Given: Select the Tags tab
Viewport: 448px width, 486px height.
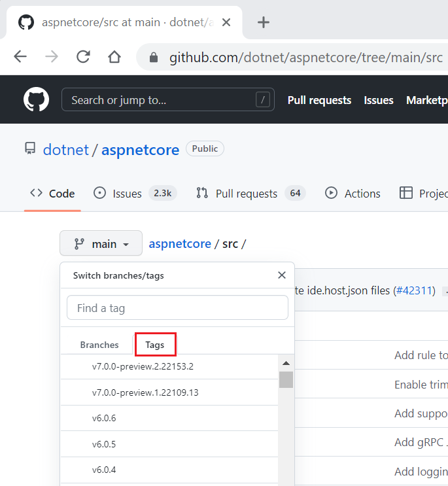Looking at the screenshot, I should (x=155, y=345).
